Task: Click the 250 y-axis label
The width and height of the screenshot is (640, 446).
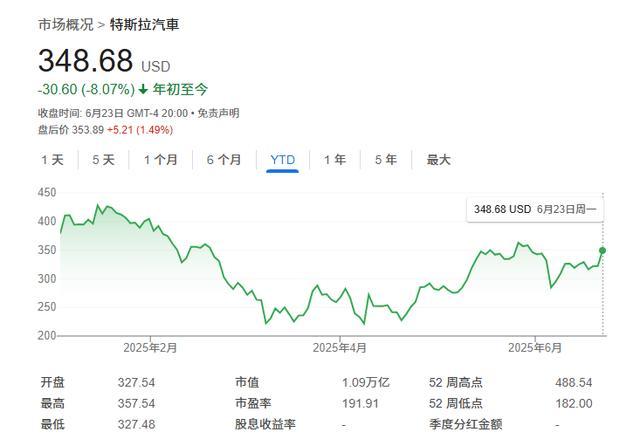Action: 47,307
